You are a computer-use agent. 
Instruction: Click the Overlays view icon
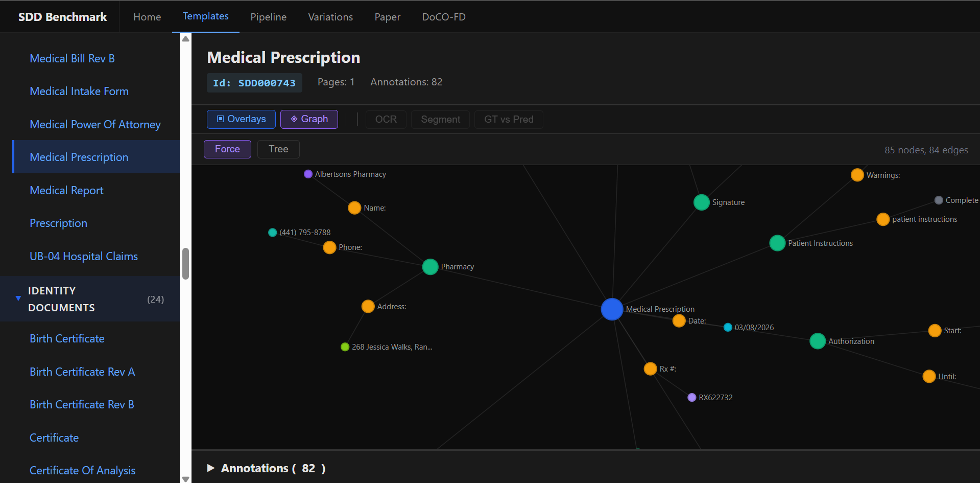[x=221, y=119]
